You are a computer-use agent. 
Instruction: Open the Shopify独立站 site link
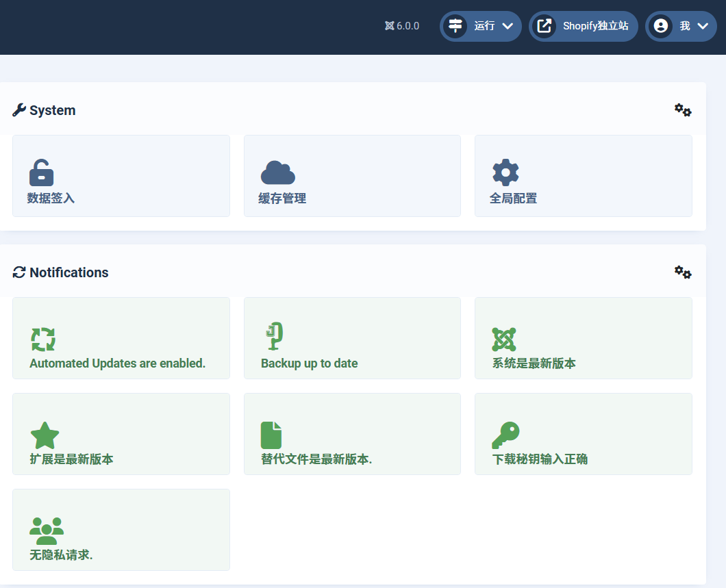(x=584, y=26)
